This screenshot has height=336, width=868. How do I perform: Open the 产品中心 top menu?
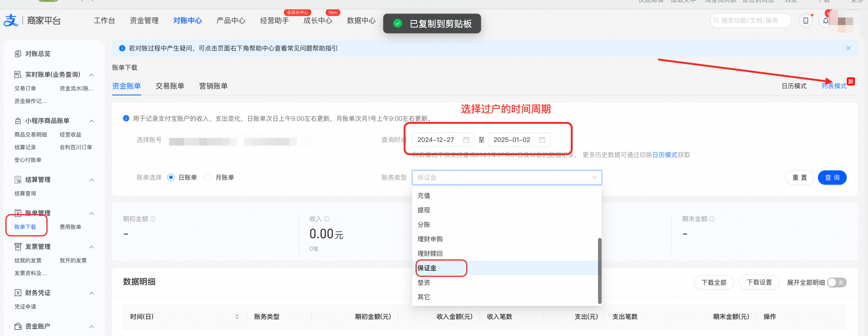point(231,21)
